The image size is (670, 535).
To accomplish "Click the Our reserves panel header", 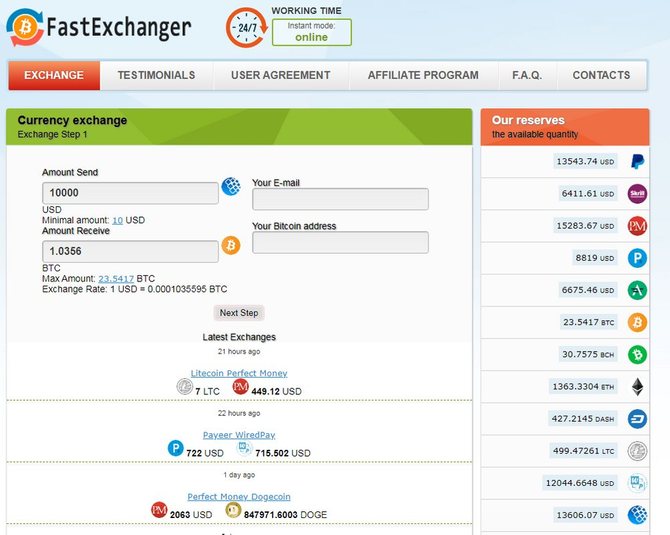I will (565, 127).
